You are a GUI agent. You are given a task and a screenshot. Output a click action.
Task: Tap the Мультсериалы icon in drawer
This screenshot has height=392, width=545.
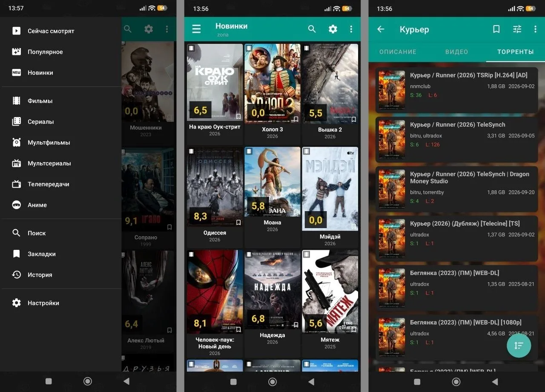(16, 163)
